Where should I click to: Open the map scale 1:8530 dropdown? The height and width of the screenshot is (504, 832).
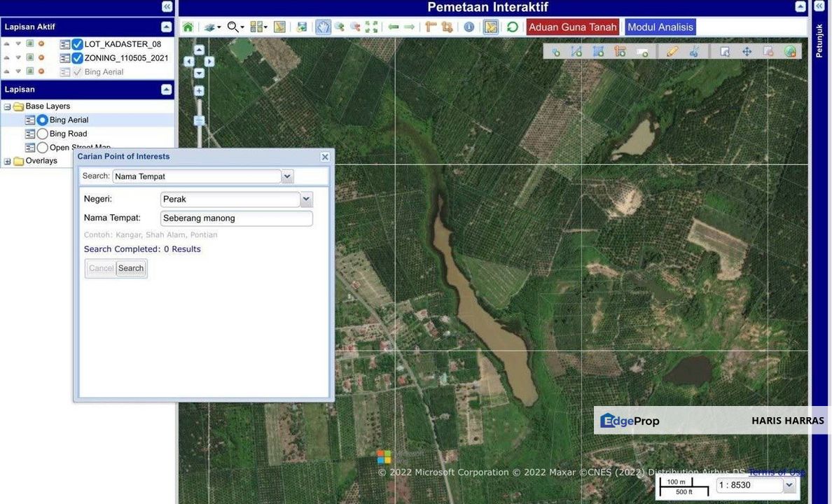(x=790, y=485)
